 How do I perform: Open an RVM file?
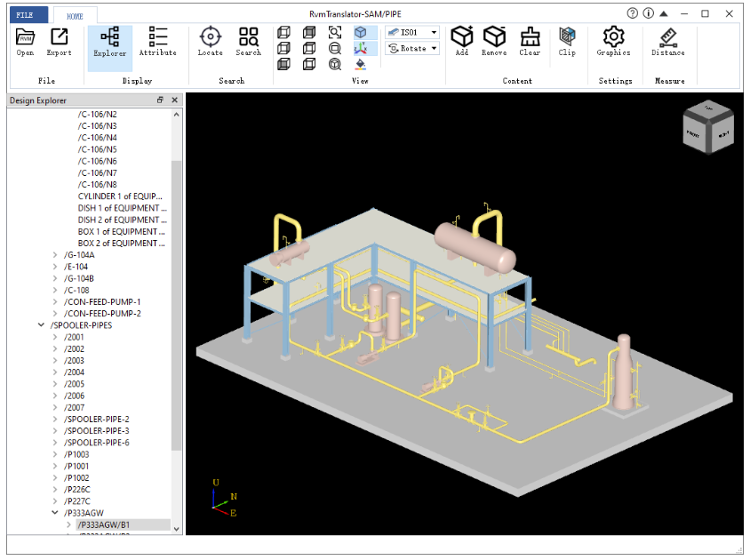tap(25, 41)
